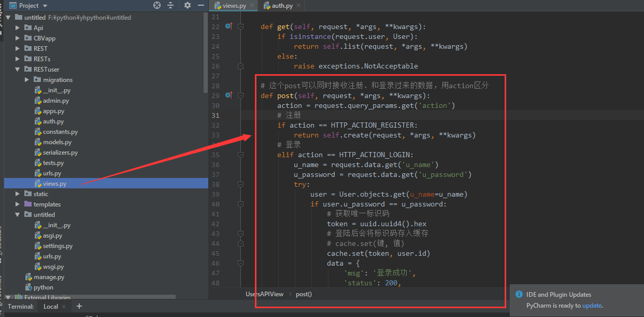Switch to the views.py editor tab
This screenshot has height=317, width=644.
pos(234,6)
